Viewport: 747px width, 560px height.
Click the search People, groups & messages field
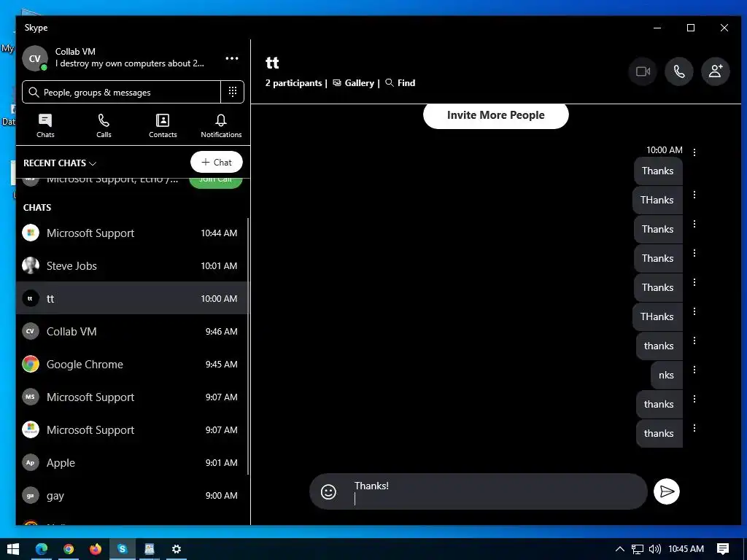121,92
